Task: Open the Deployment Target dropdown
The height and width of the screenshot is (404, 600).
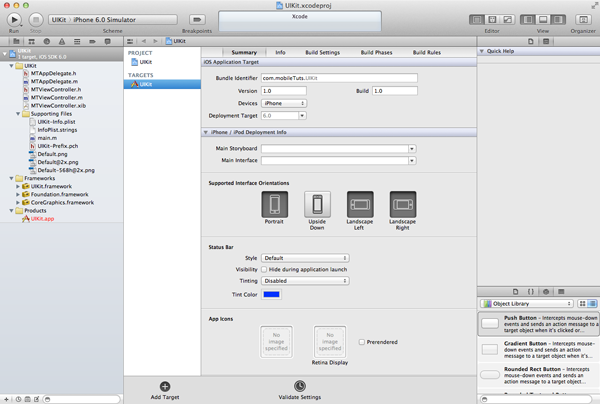Action: [302, 116]
